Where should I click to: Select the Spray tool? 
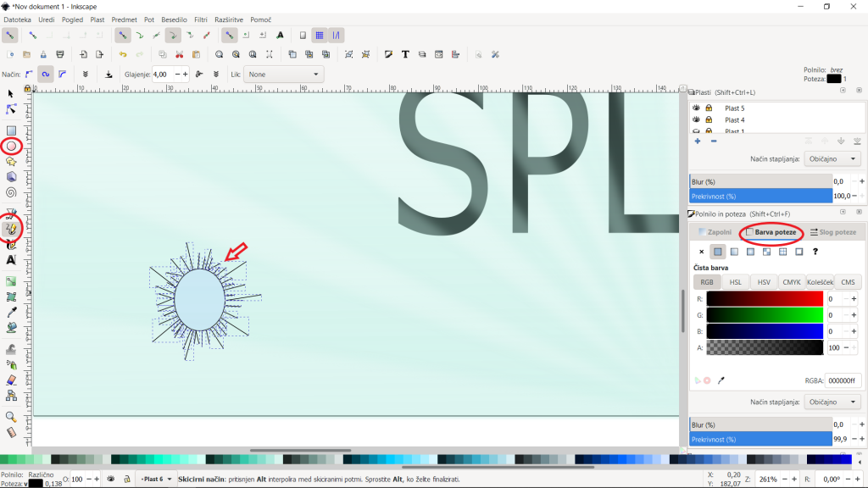click(10, 364)
